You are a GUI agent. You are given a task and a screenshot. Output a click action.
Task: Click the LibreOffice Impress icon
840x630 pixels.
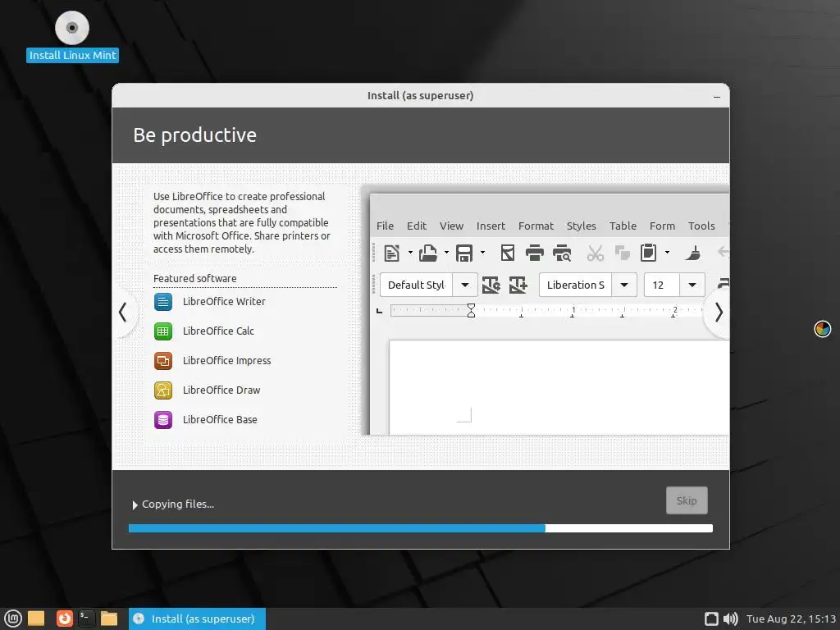(163, 361)
